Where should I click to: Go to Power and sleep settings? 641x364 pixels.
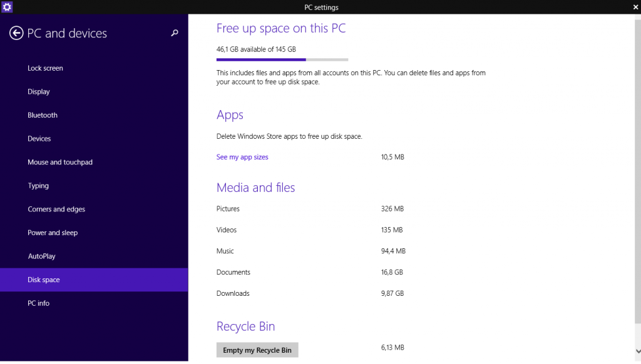tap(53, 232)
